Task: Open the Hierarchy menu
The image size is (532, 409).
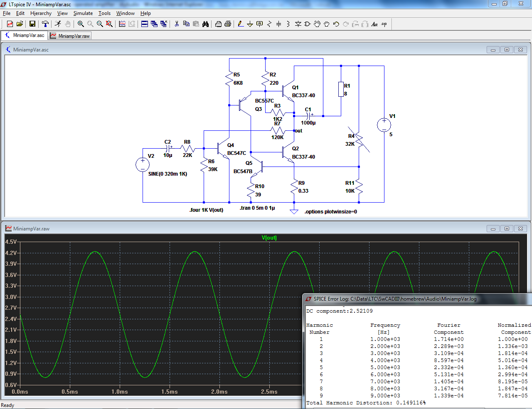Action: tap(41, 13)
